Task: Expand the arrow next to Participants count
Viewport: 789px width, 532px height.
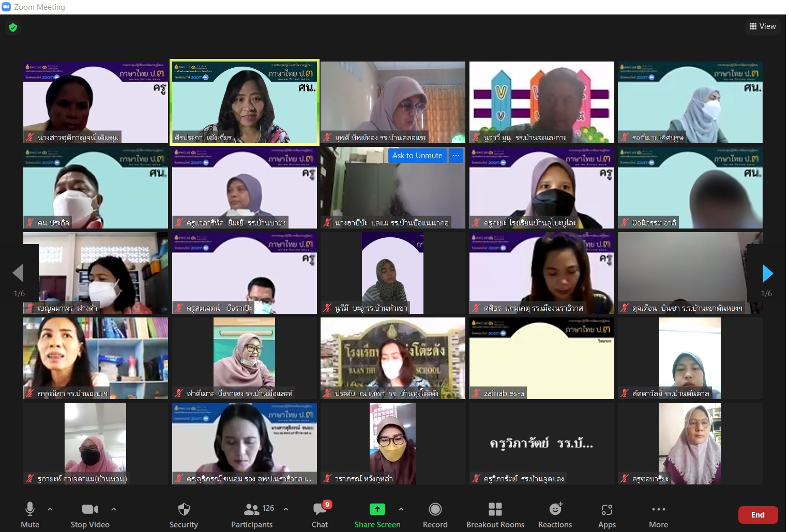Action: click(286, 509)
